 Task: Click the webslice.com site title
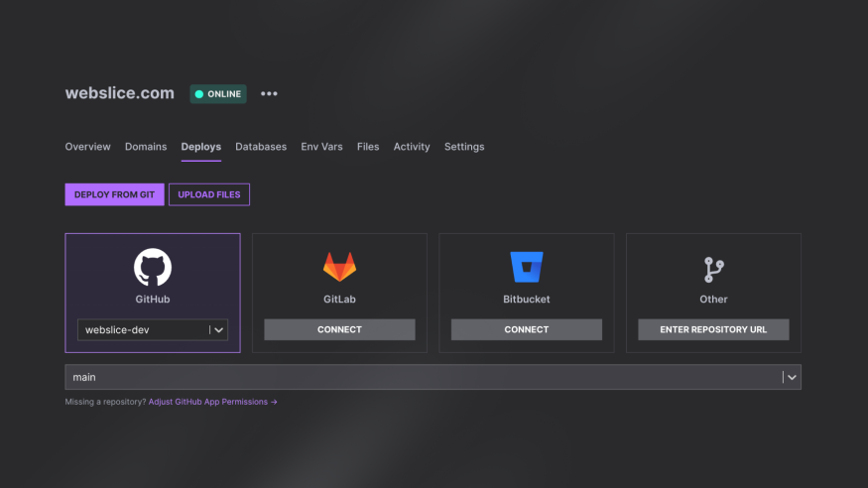120,93
